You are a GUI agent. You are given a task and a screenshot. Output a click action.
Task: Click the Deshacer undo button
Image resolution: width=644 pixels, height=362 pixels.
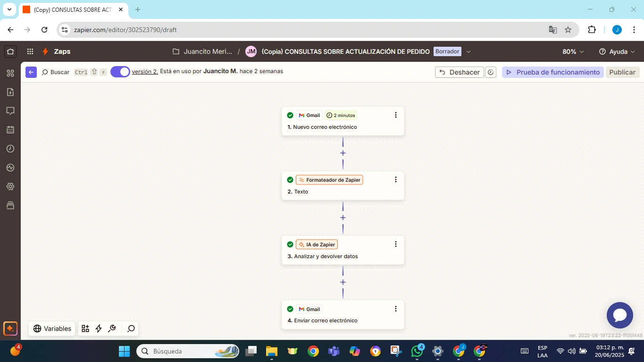click(x=460, y=72)
